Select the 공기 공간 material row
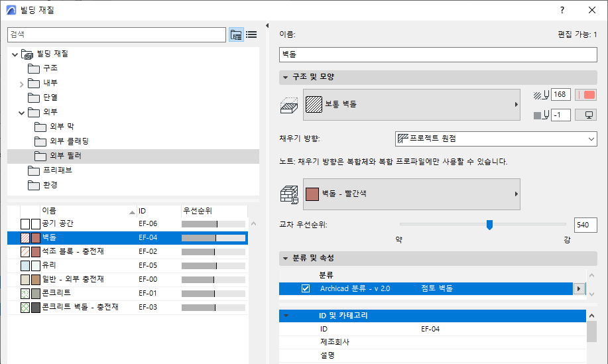Image resolution: width=608 pixels, height=364 pixels. pyautogui.click(x=127, y=224)
